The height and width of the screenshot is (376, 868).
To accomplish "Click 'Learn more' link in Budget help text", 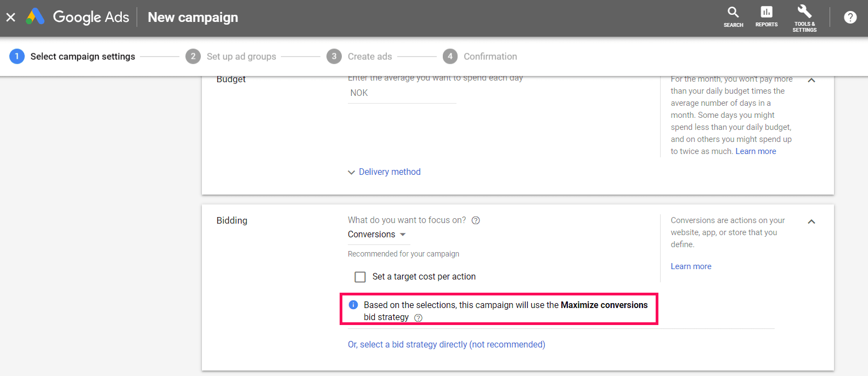I will pyautogui.click(x=756, y=151).
